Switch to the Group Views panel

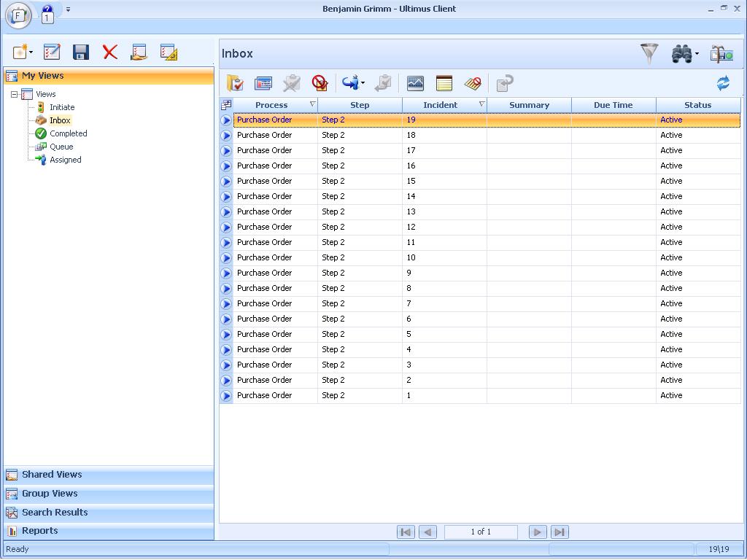(x=109, y=494)
